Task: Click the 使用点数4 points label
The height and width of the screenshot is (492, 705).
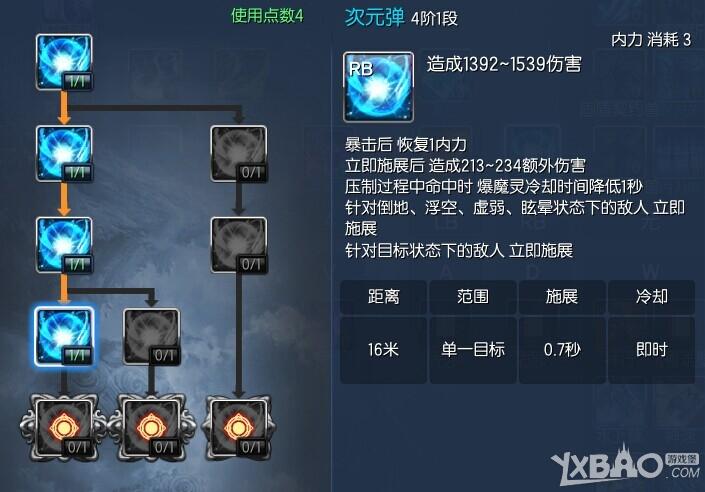Action: tap(267, 16)
